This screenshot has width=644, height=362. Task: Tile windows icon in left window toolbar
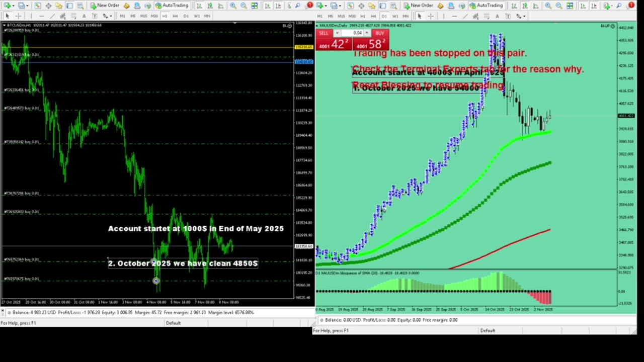pos(255,6)
